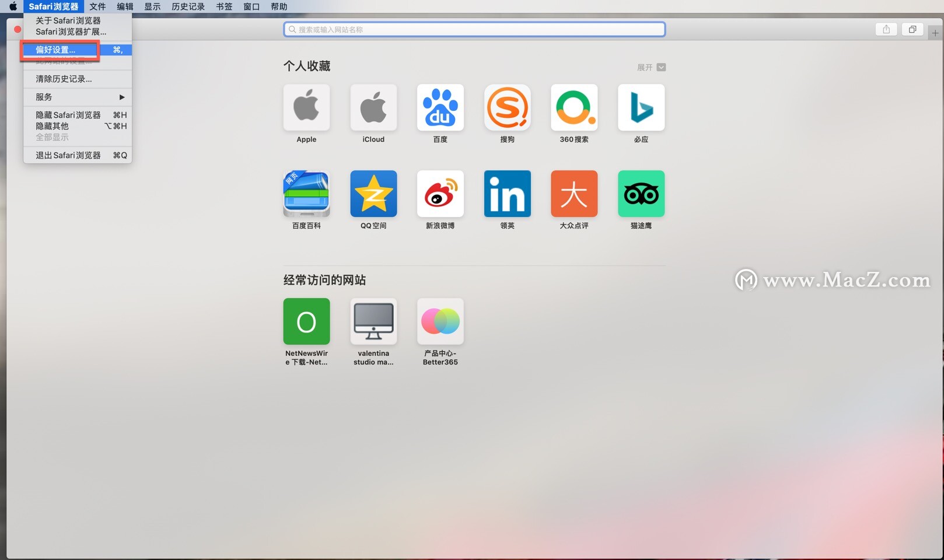Choose 清除历史记录... menu item
944x560 pixels.
78,79
